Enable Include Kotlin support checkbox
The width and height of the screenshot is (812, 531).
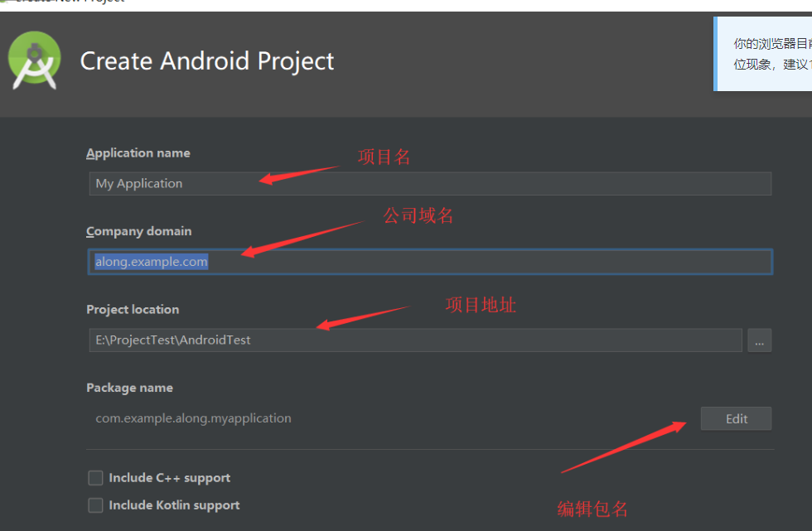pos(96,505)
